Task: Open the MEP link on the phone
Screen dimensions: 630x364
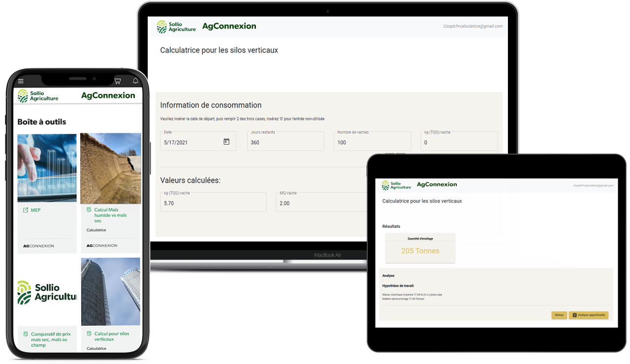Action: (35, 210)
